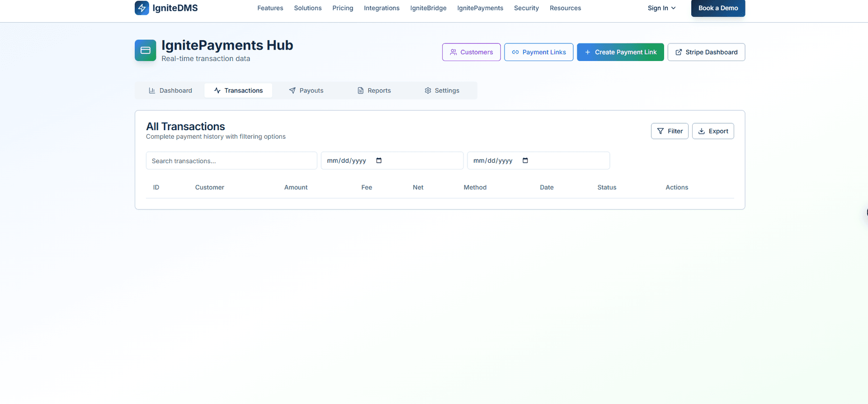Screen dimensions: 868x404
Task: Click the Filter button
Action: (x=670, y=131)
